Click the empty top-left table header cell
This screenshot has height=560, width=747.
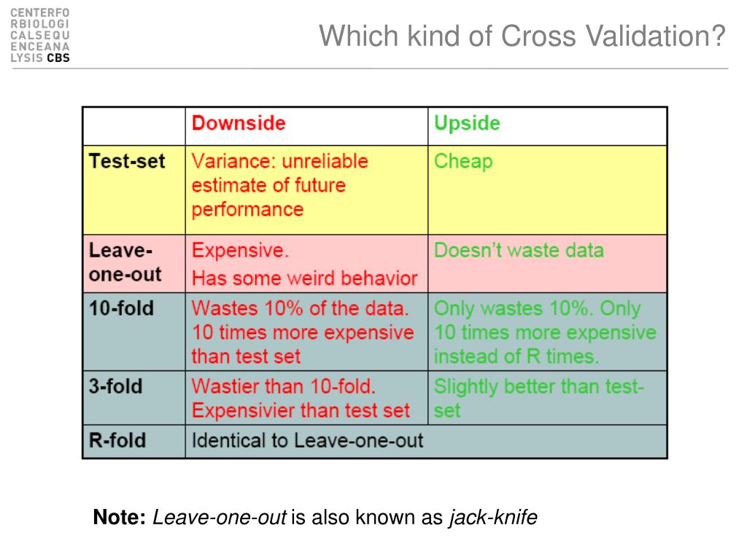coord(134,126)
